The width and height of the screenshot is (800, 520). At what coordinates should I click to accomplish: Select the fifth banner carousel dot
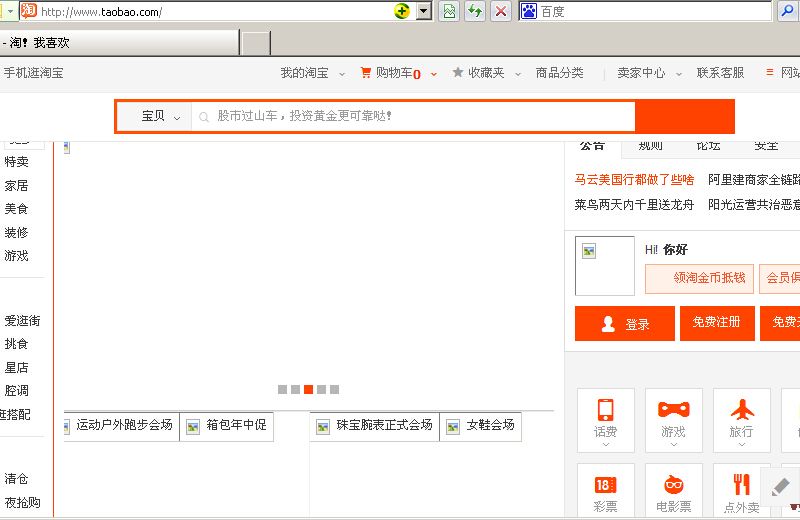pos(334,389)
